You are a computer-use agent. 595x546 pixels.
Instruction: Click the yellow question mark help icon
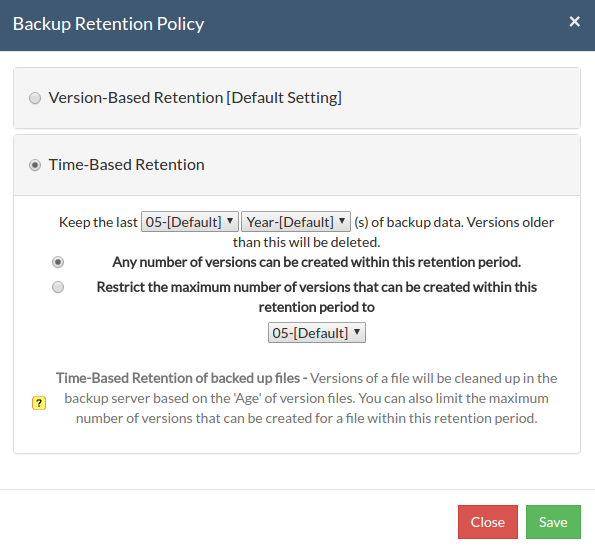click(x=39, y=403)
